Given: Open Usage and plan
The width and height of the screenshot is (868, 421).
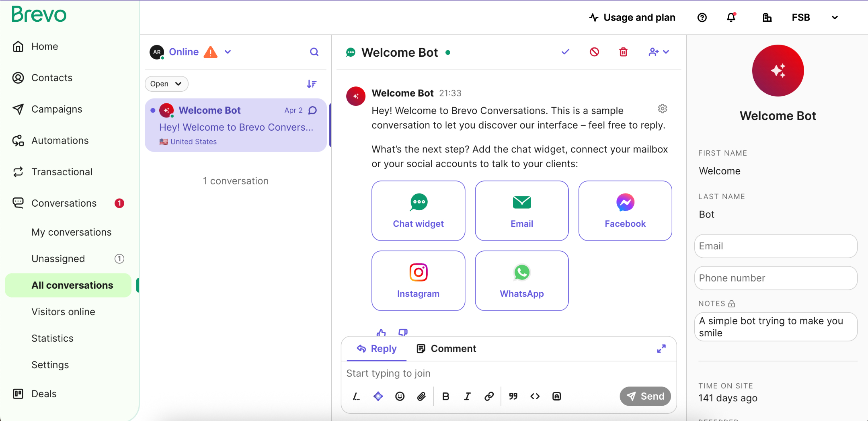Looking at the screenshot, I should tap(632, 18).
